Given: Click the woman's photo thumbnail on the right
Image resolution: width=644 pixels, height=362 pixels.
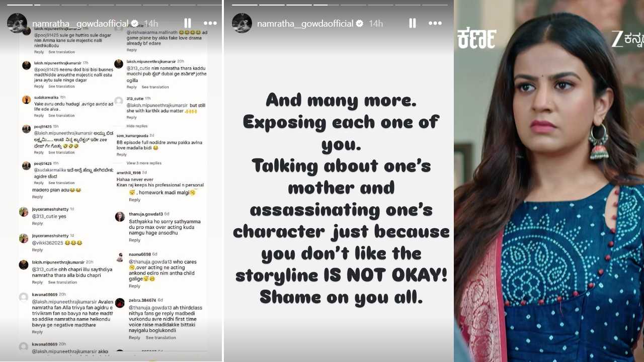Looking at the screenshot, I should 549,181.
